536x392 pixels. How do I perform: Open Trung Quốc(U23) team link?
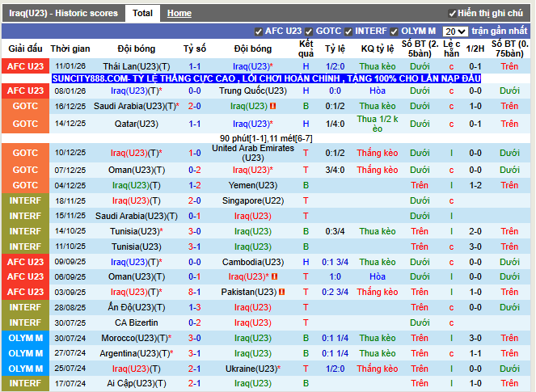click(x=253, y=91)
